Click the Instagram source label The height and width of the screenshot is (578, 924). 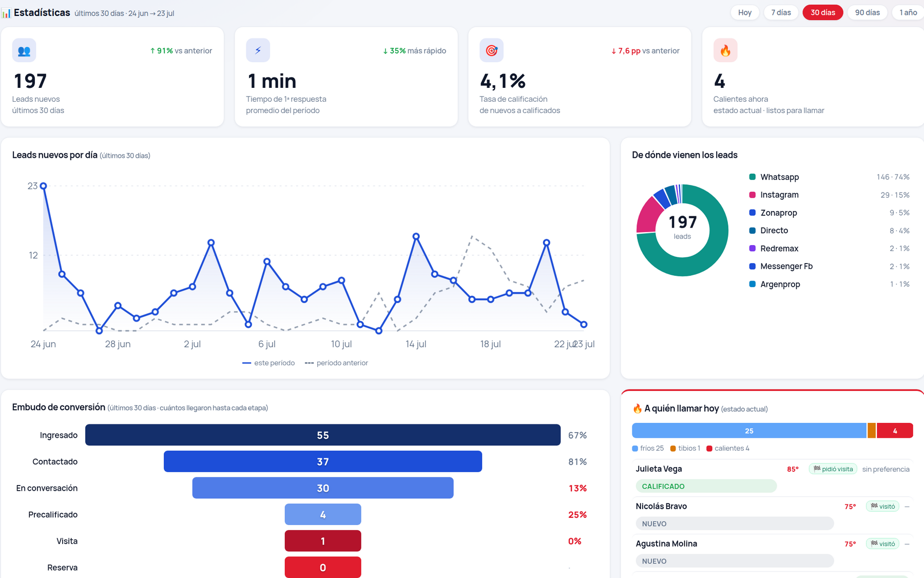(779, 195)
